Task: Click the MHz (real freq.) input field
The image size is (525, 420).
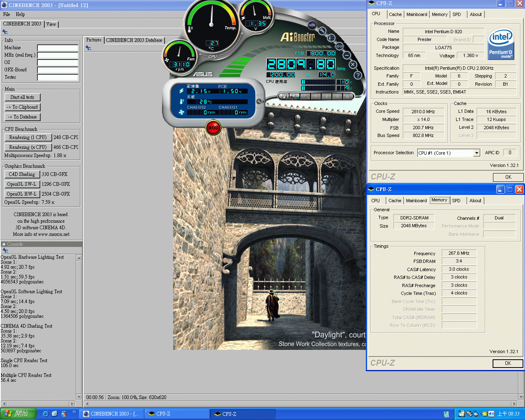Action: (x=58, y=55)
